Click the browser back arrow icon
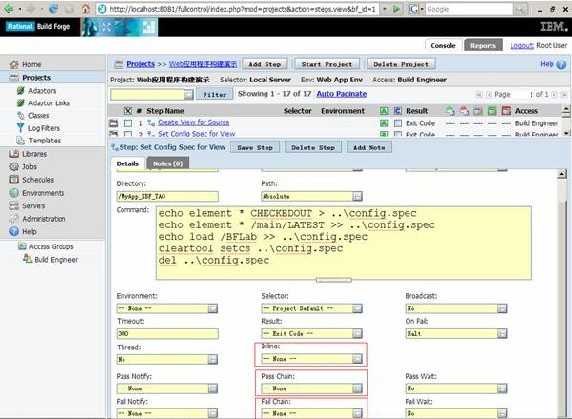 click(9, 8)
